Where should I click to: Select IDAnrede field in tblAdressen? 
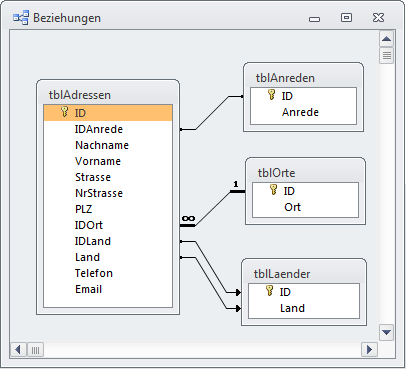tap(108, 129)
